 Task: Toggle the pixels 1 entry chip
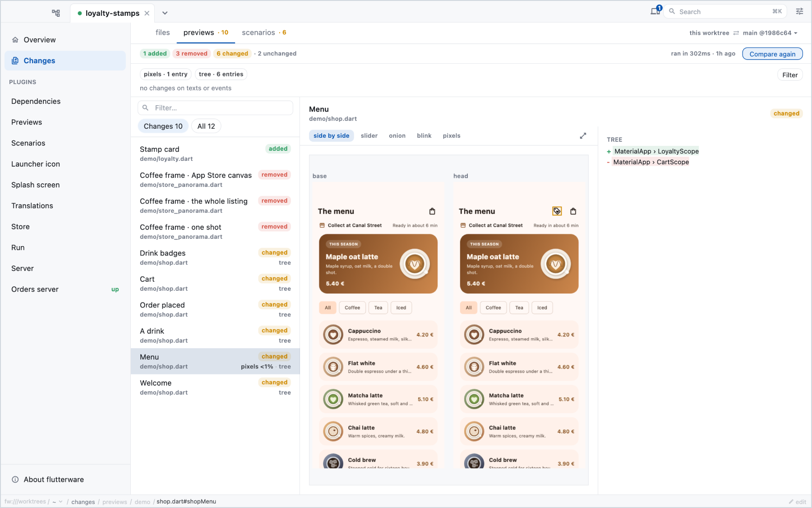click(x=166, y=74)
